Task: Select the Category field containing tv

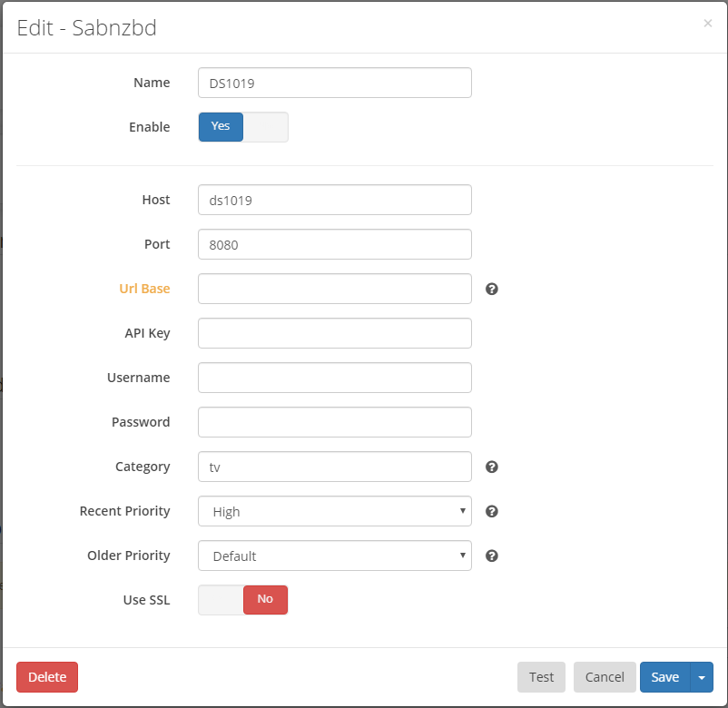Action: (334, 467)
